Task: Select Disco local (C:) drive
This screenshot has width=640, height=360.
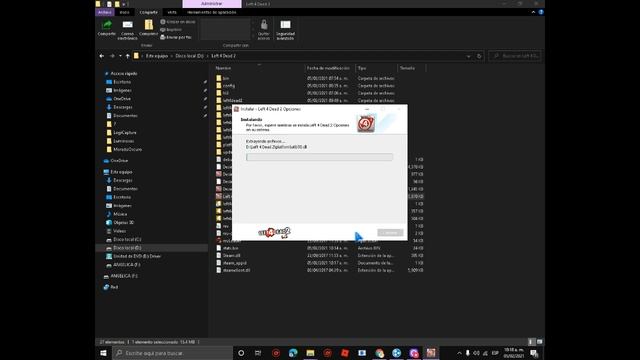Action: tap(127, 240)
